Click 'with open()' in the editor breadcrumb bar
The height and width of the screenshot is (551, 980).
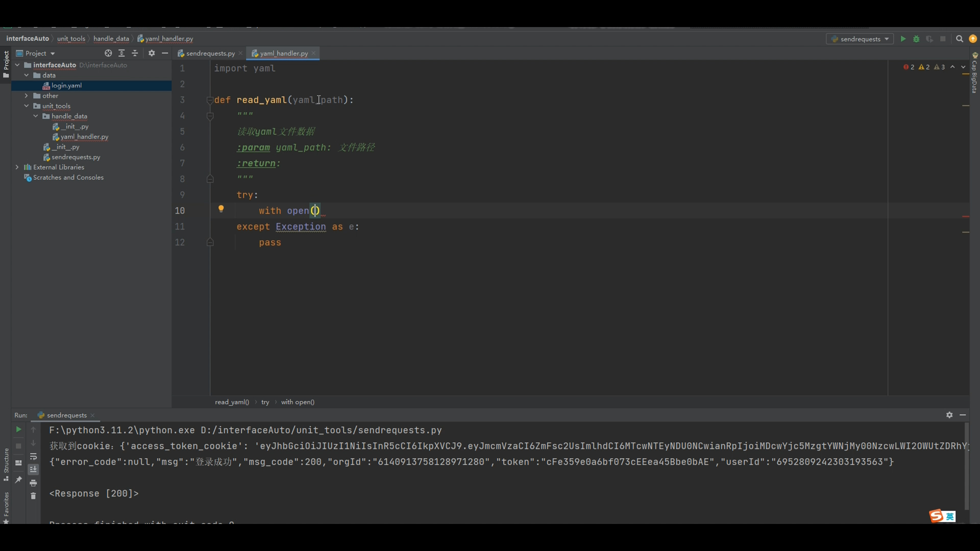coord(298,402)
